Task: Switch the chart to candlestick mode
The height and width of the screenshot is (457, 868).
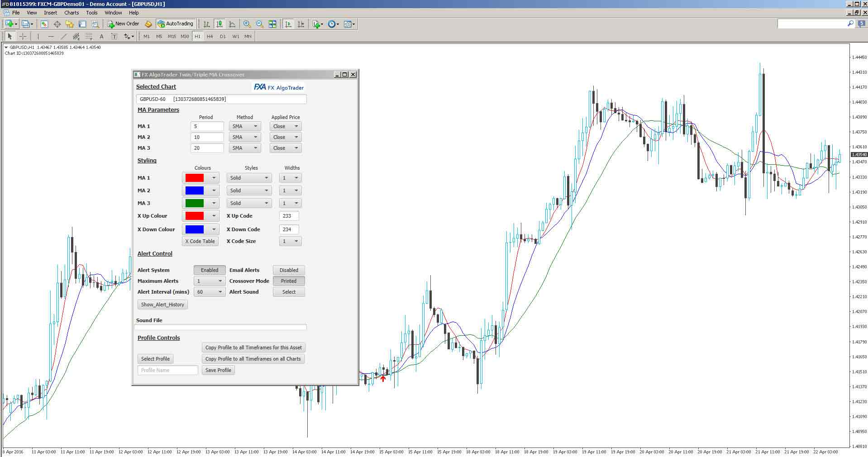Action: tap(219, 24)
